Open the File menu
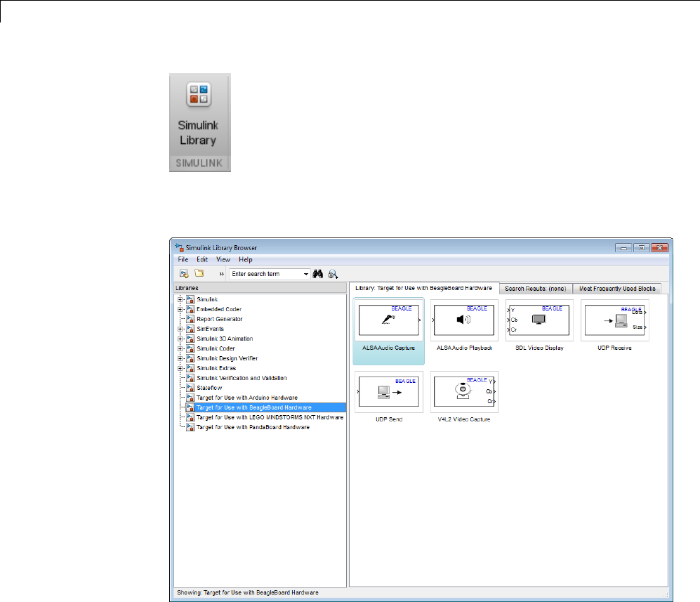 183,259
